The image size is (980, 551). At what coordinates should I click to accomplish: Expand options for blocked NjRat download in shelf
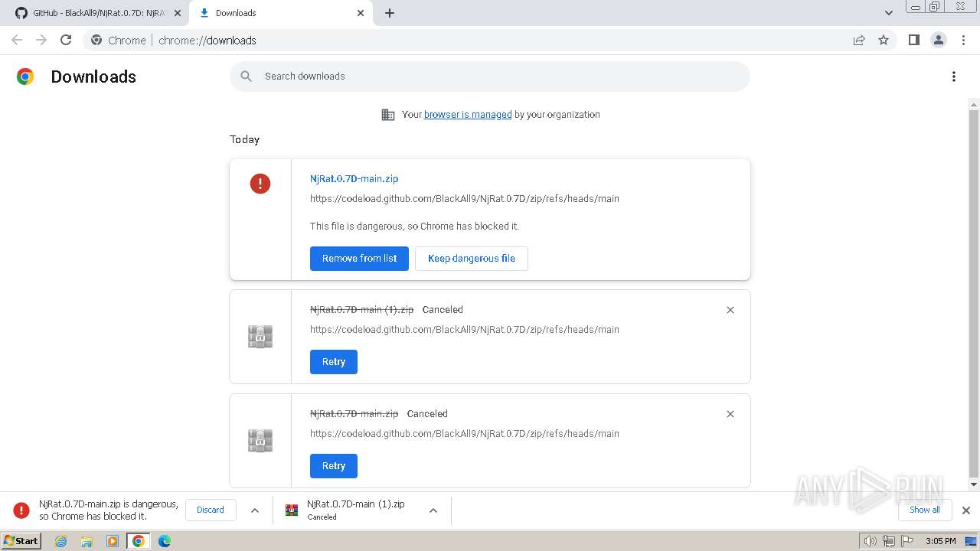(255, 510)
